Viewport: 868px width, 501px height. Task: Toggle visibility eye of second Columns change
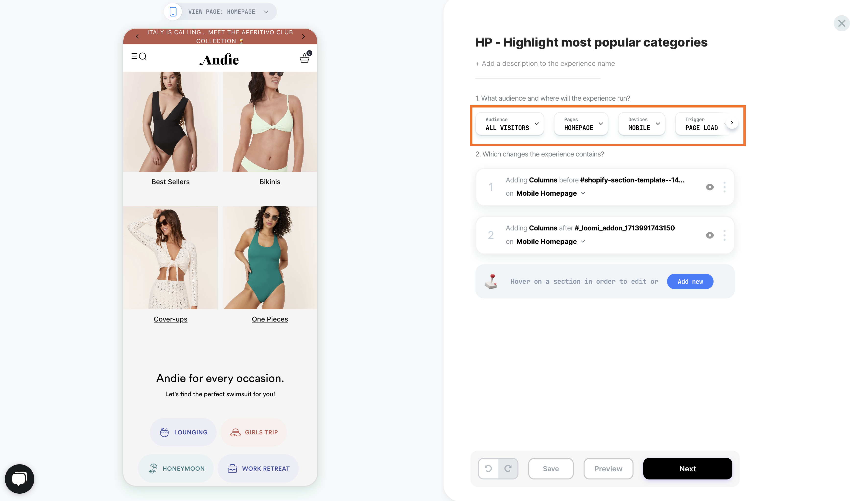709,235
